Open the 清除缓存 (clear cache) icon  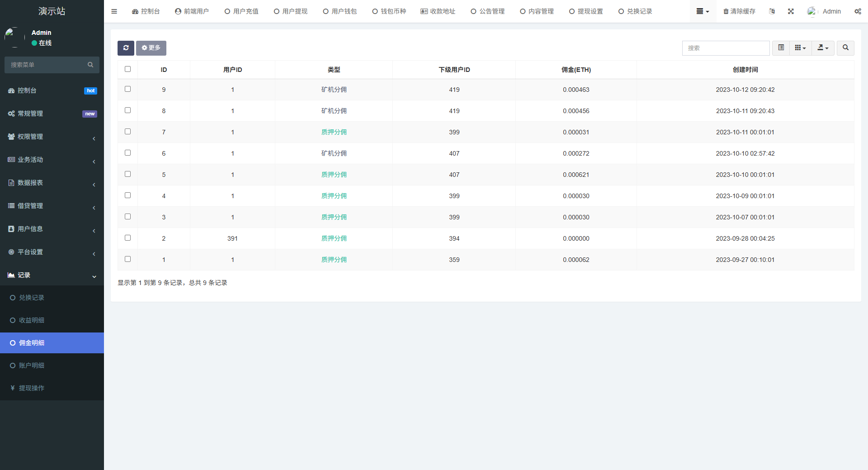[x=739, y=11]
